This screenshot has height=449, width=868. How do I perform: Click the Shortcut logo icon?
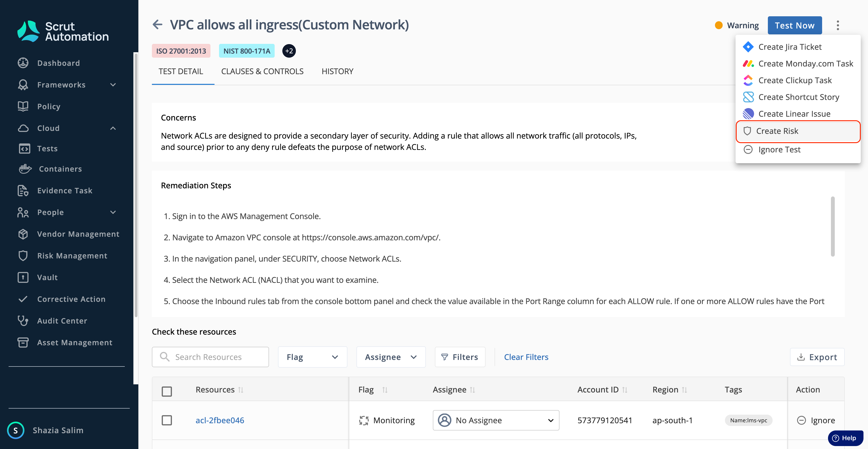pyautogui.click(x=748, y=97)
